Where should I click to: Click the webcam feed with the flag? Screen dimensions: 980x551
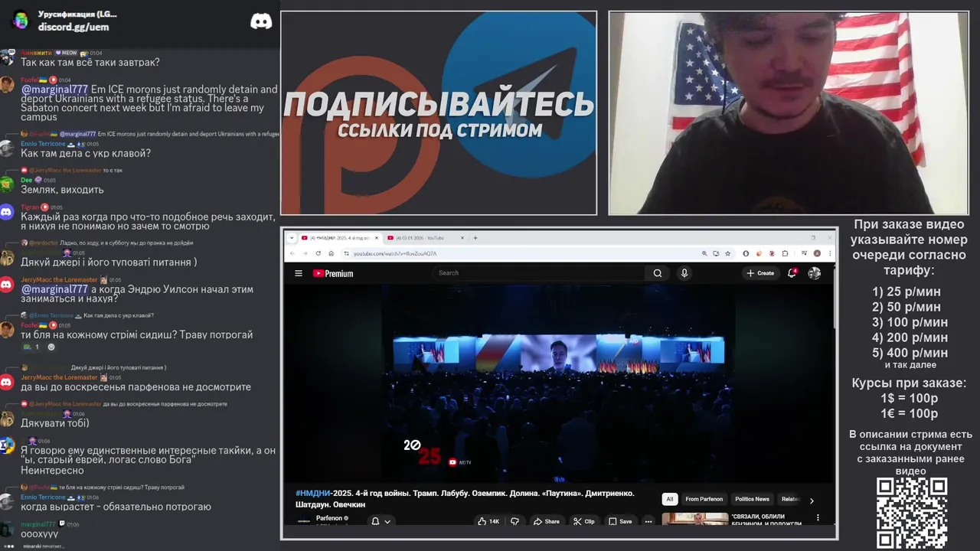coord(789,113)
